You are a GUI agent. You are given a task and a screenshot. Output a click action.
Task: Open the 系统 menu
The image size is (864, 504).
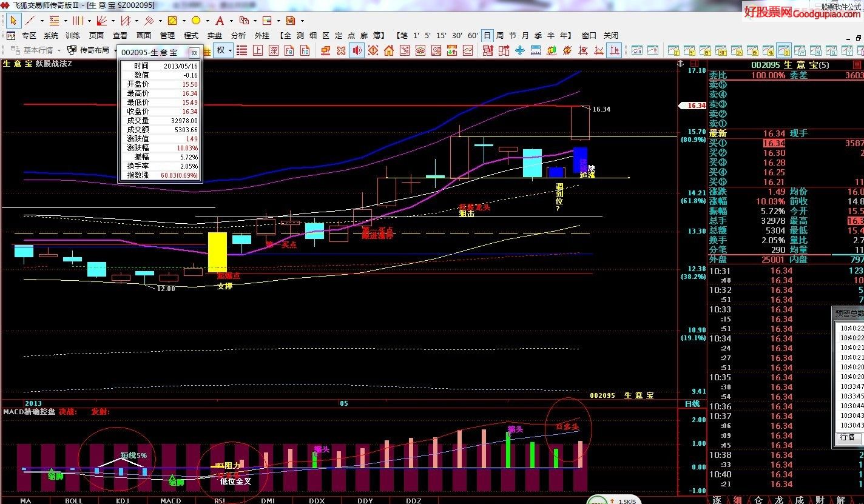[51, 36]
